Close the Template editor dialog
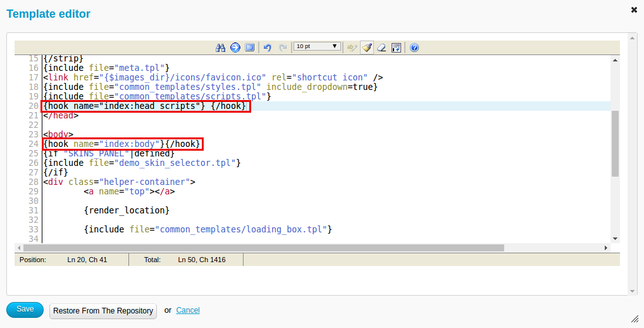Image resolution: width=644 pixels, height=328 pixels. 634,10
